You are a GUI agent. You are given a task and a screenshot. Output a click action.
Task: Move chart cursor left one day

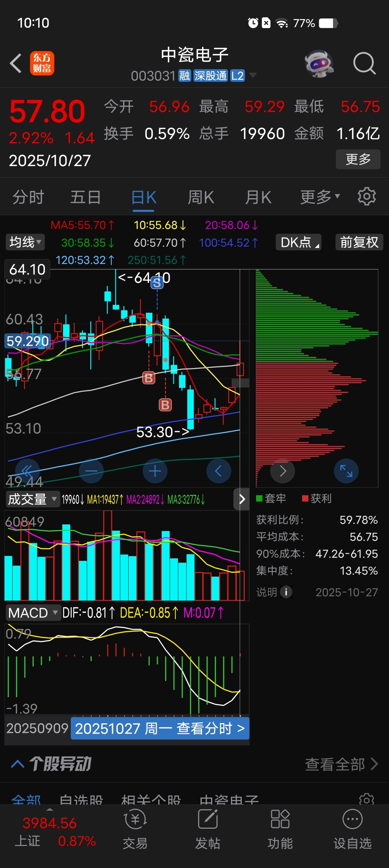(219, 471)
